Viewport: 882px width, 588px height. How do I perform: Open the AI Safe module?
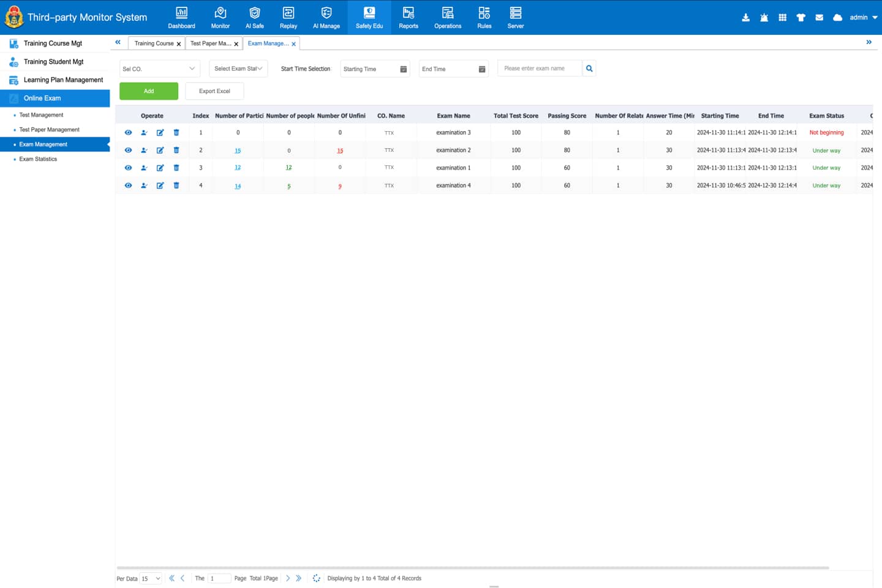tap(254, 17)
